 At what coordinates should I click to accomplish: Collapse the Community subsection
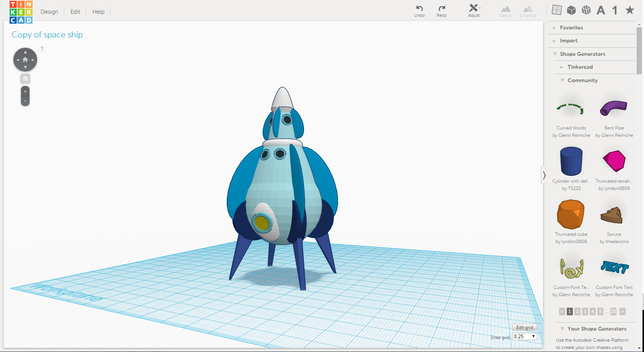click(595, 81)
